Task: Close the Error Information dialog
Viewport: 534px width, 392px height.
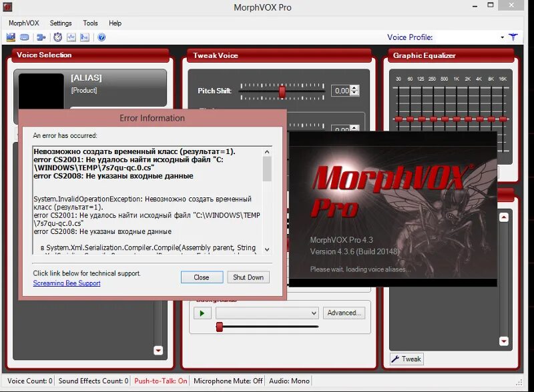Action: point(202,277)
